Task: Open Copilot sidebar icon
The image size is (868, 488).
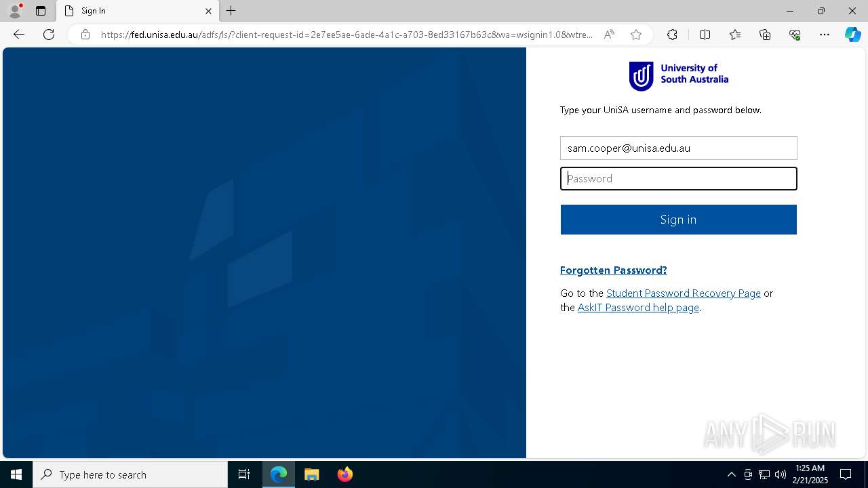Action: (852, 35)
